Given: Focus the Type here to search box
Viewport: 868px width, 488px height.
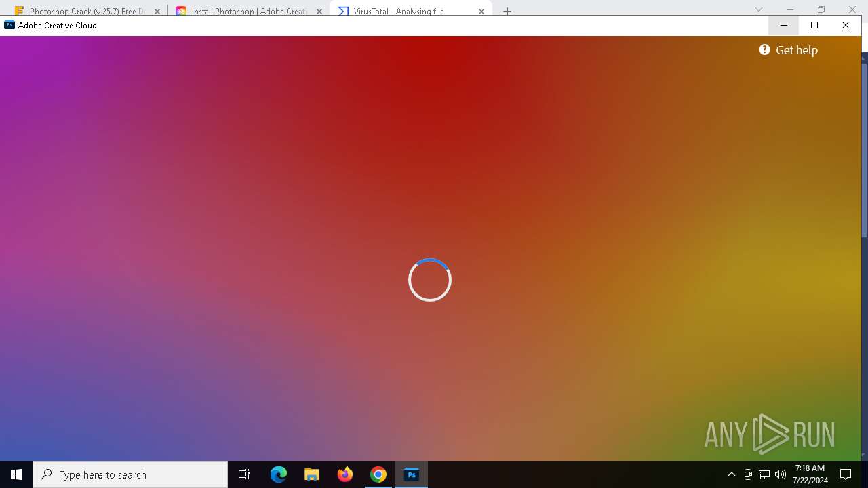Looking at the screenshot, I should click(x=130, y=474).
